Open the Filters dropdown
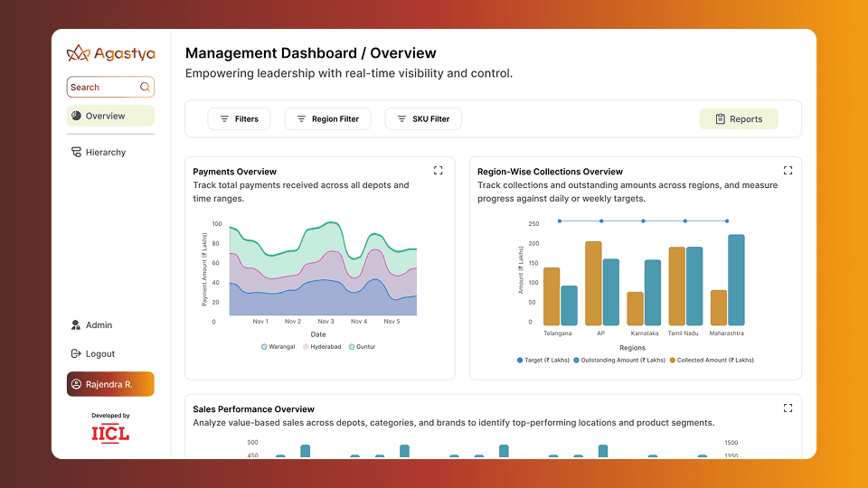This screenshot has width=868, height=488. (239, 119)
